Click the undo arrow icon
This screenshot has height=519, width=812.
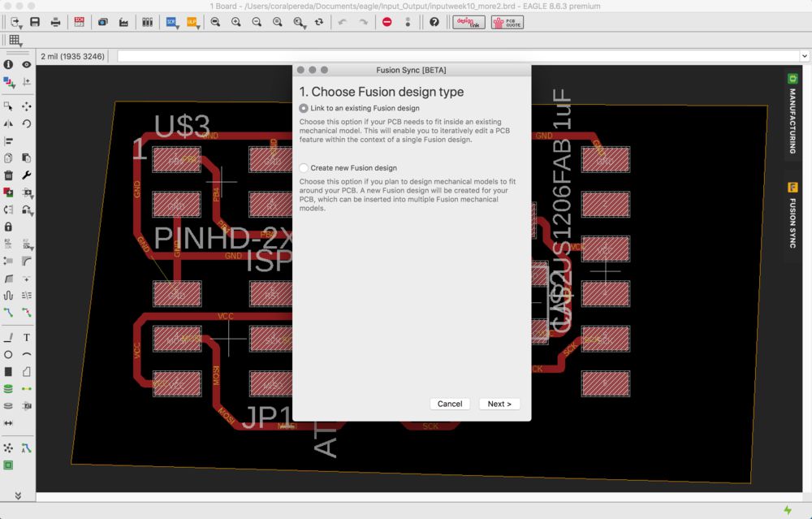point(343,22)
